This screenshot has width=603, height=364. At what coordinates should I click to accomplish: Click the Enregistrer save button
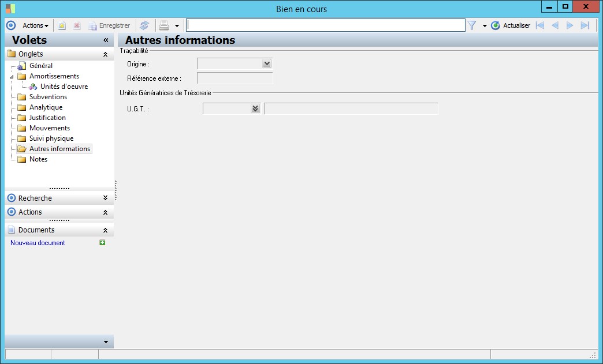[109, 25]
